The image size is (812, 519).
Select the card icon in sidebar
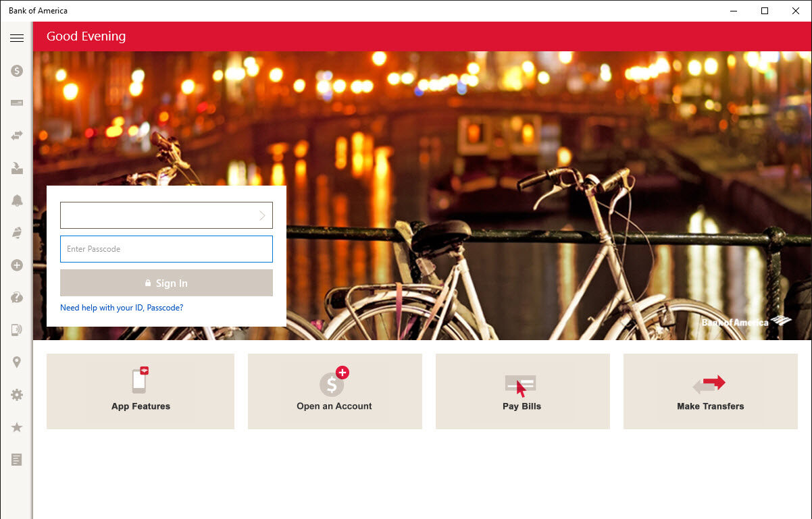17,103
